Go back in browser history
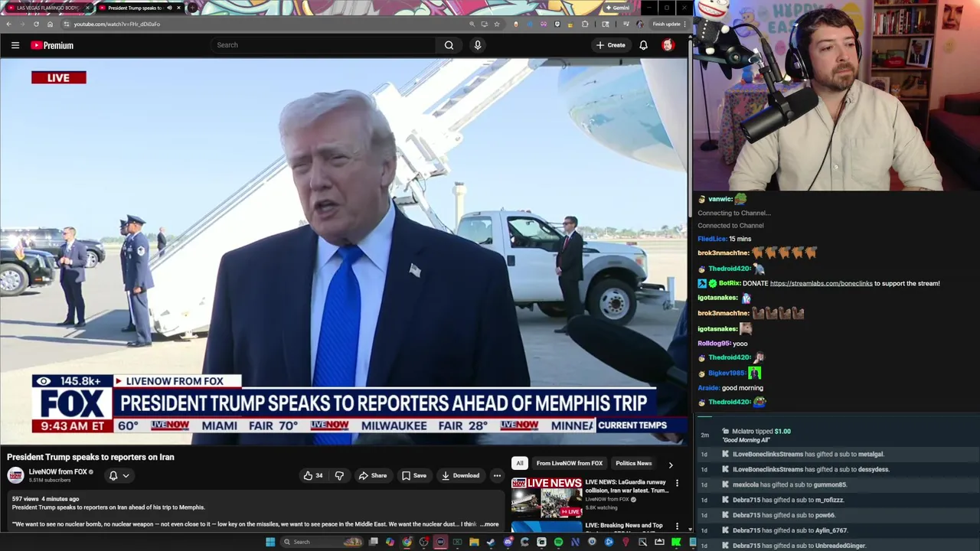 tap(8, 24)
